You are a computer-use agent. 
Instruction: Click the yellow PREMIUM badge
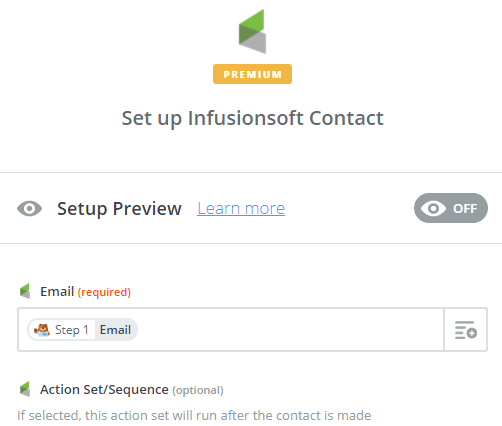pyautogui.click(x=252, y=74)
